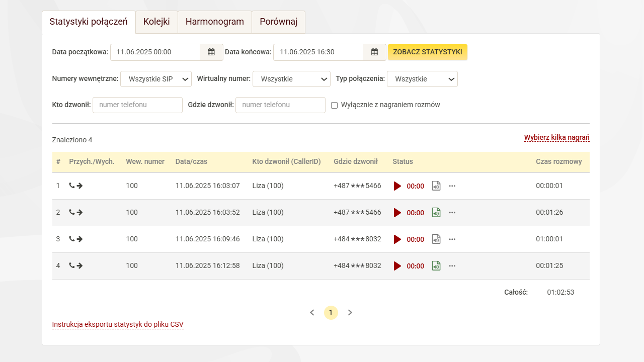Click +487 ***5466 number in row 1
Viewport: 644px width, 362px height.
pyautogui.click(x=357, y=186)
